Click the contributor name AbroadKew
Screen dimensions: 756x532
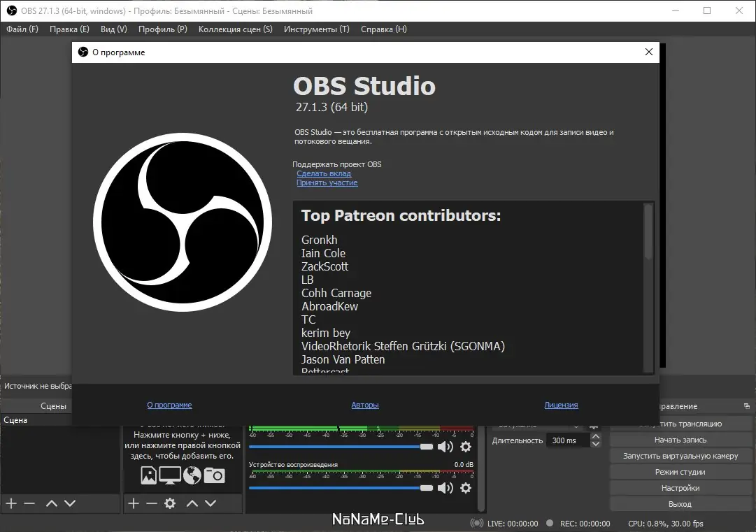[x=330, y=306]
